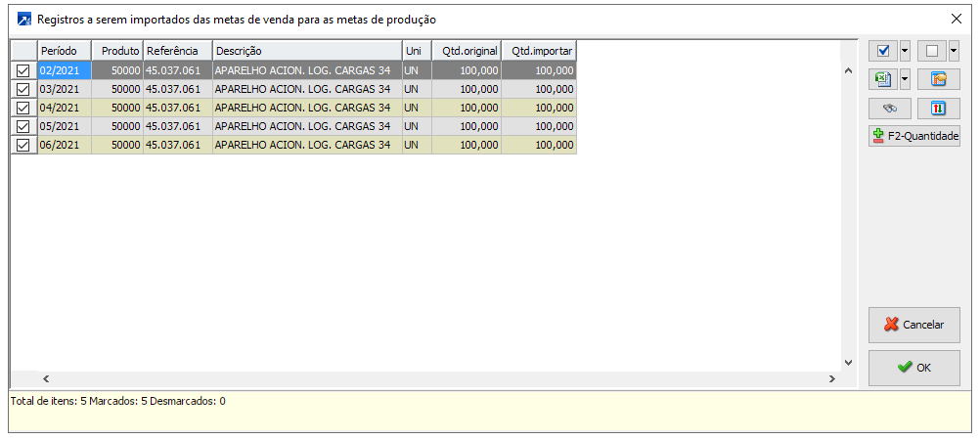Screen dimensions: 980x440
Task: Select the 04/2021 period cell
Action: (x=65, y=108)
